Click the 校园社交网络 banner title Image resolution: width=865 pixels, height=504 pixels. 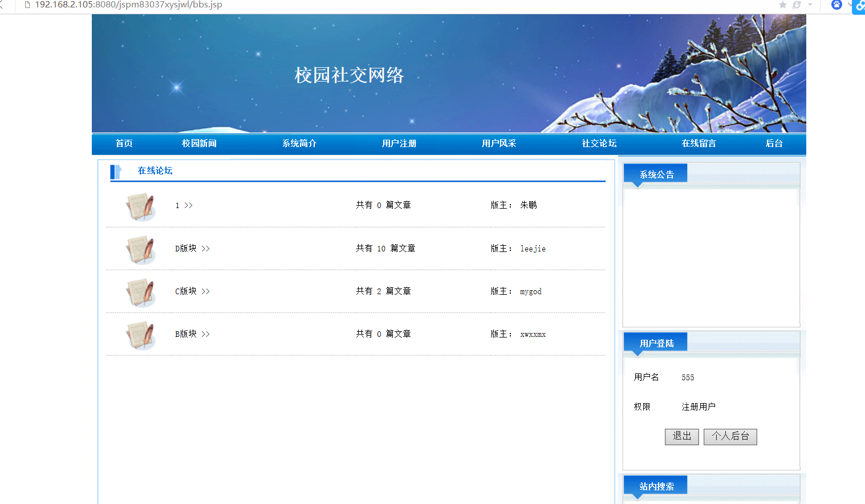click(349, 75)
